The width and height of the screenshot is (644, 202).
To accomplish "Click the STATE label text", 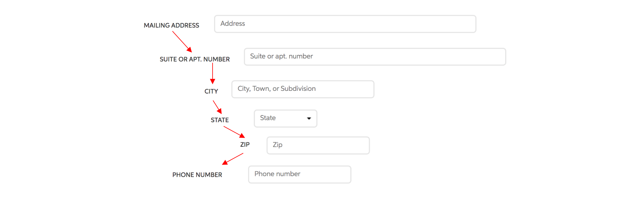I will click(220, 120).
